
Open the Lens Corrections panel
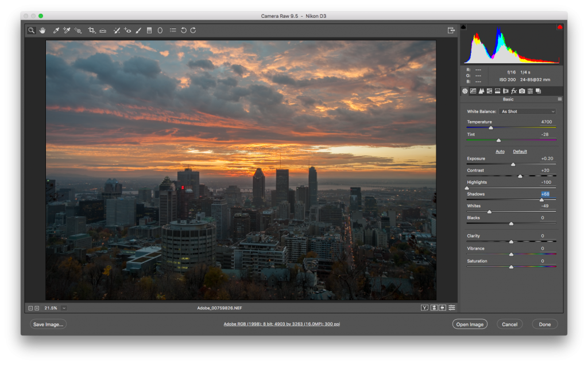coord(505,91)
